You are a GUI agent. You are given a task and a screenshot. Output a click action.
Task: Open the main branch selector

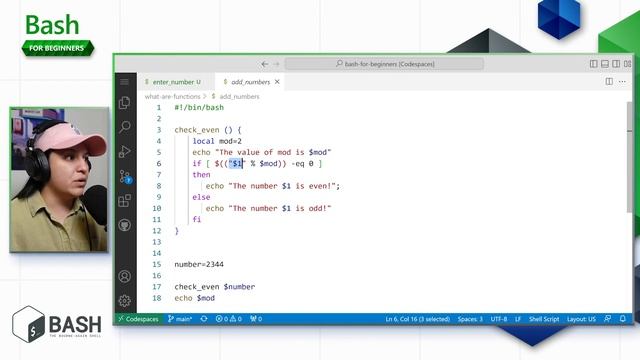tap(180, 319)
